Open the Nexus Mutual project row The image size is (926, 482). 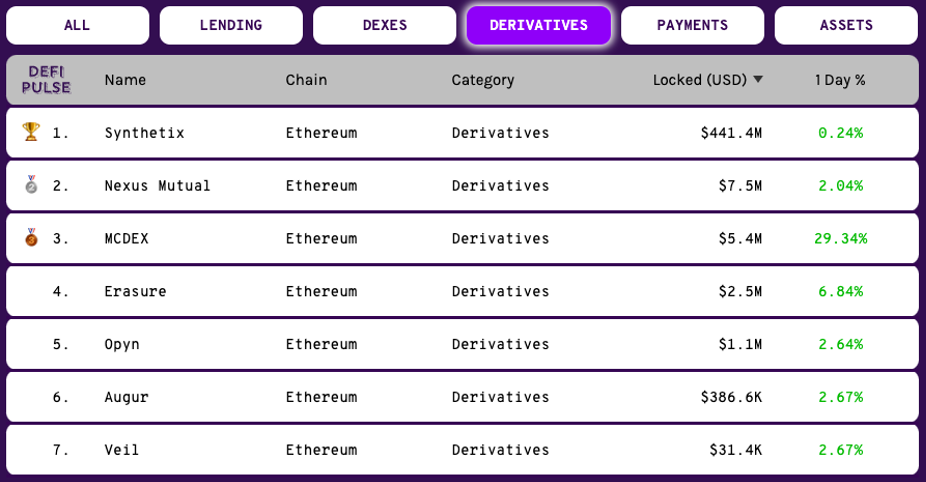462,185
